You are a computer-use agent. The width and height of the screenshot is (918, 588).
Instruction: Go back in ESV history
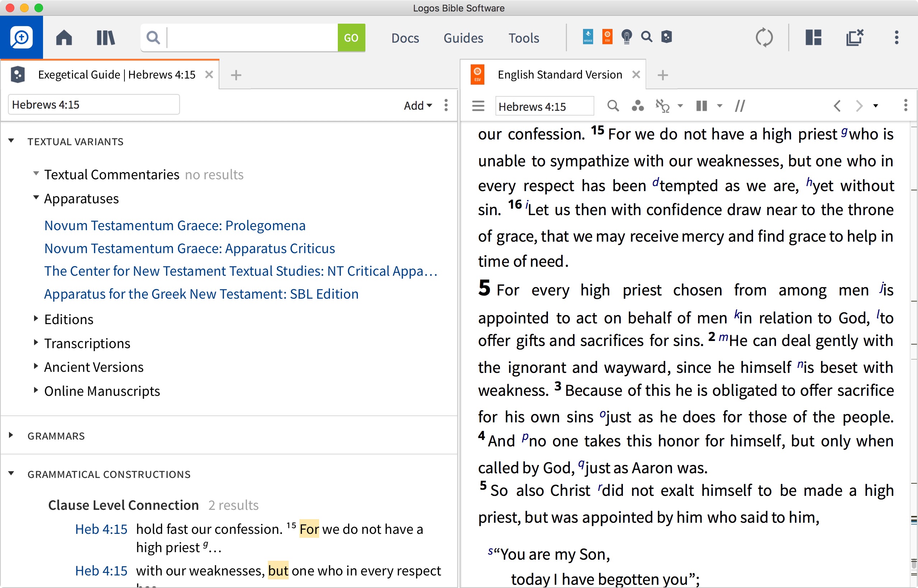tap(837, 106)
